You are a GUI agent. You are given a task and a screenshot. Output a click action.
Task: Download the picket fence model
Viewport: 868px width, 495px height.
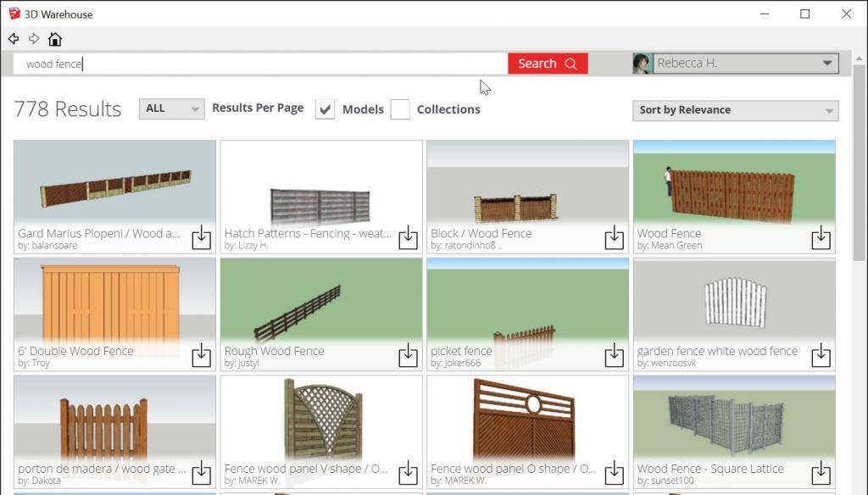[x=614, y=356]
